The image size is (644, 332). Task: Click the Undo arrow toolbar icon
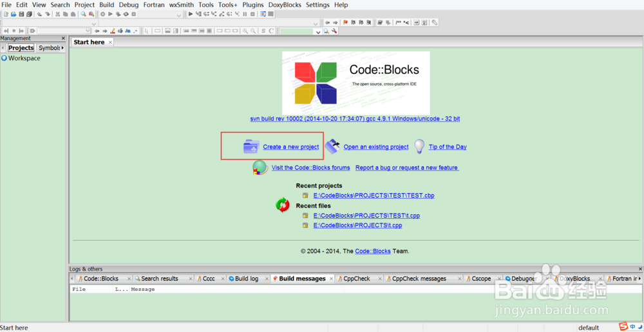tap(39, 14)
